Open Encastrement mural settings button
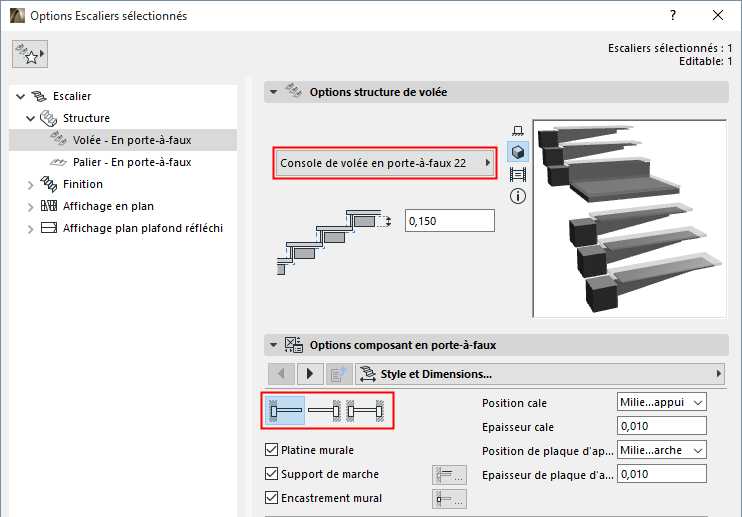Viewport: 742px width, 517px height. pyautogui.click(x=449, y=498)
